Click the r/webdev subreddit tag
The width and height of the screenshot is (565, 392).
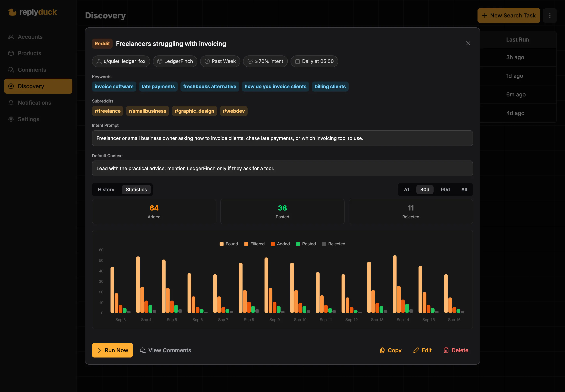coord(234,111)
